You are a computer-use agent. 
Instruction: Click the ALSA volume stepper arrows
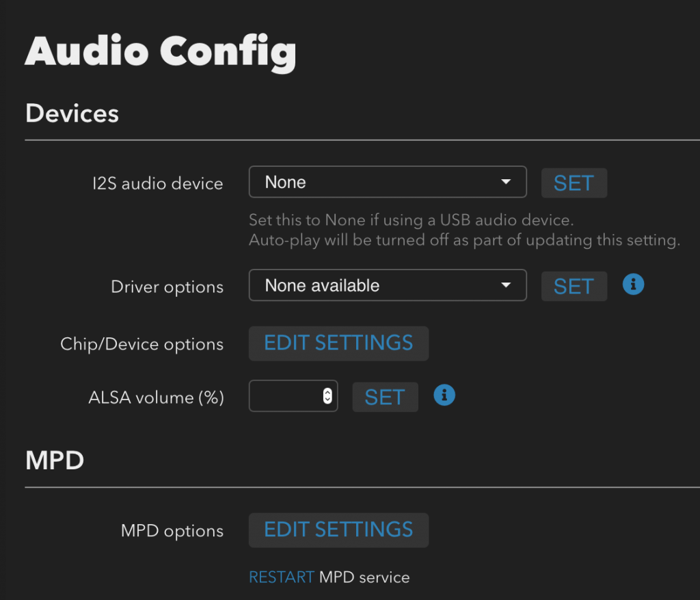[x=327, y=396]
